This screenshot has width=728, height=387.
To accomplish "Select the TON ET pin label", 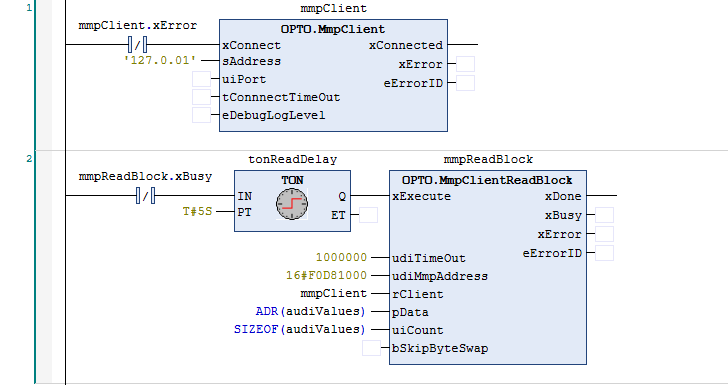I will point(338,215).
